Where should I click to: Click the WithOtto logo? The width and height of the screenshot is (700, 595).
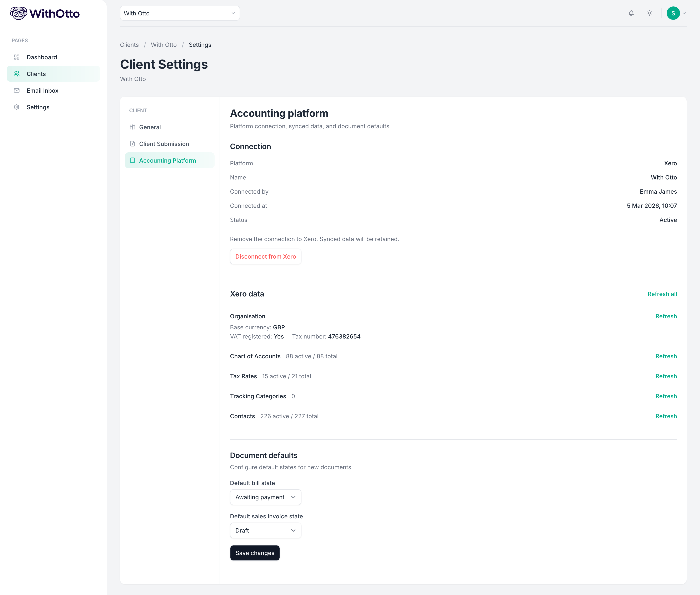pos(45,14)
